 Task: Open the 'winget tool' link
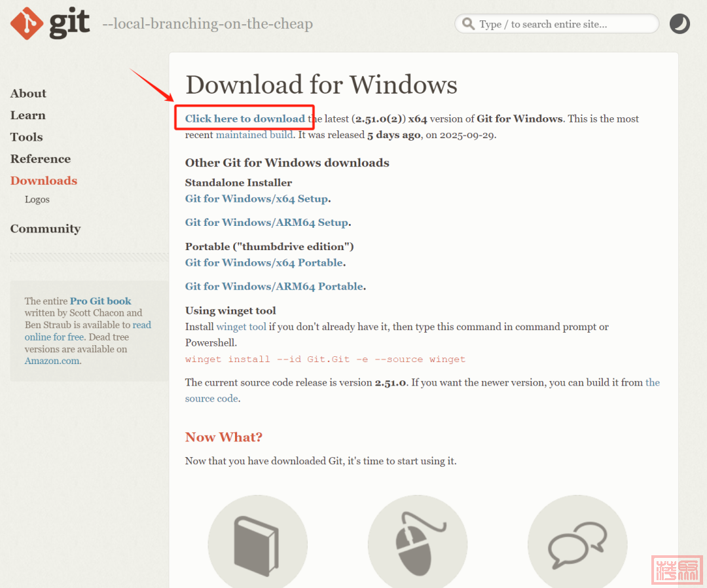coord(241,327)
